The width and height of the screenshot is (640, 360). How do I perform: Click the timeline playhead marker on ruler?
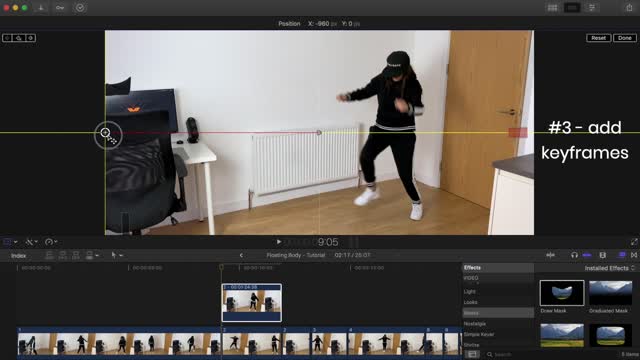[x=221, y=267]
